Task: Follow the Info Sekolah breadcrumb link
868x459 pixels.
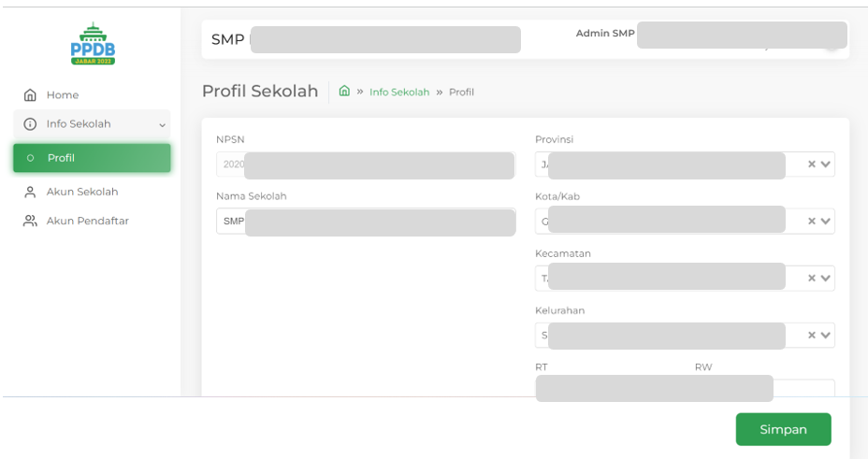Action: coord(399,93)
